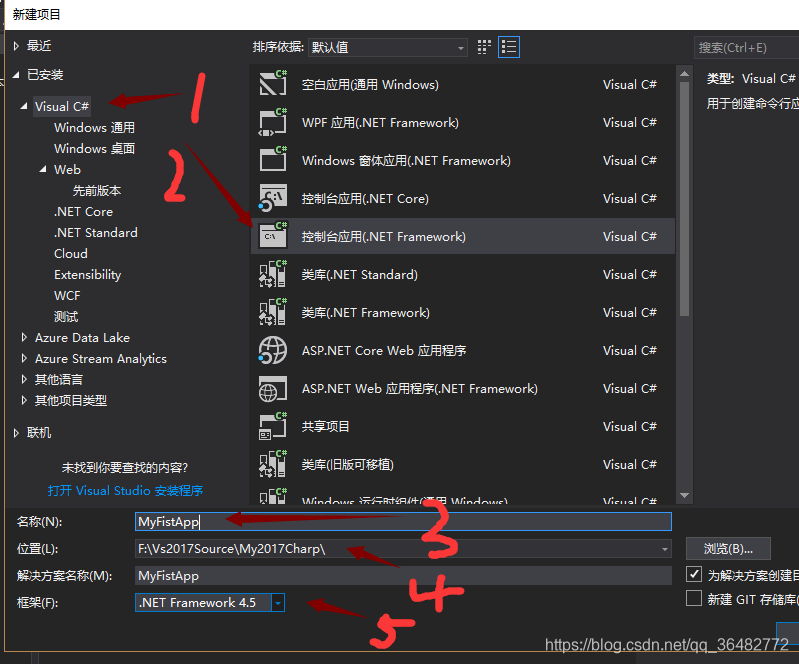Collapse the Visual C# tree node arrow
The image size is (799, 664).
pos(23,106)
